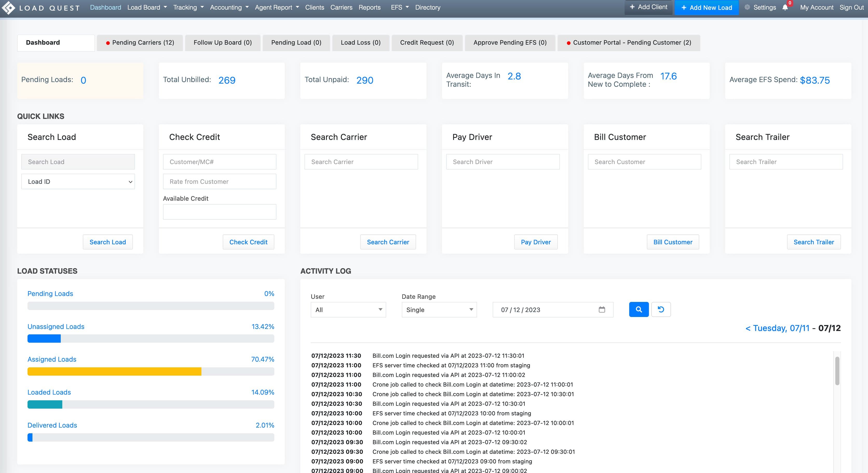The height and width of the screenshot is (473, 868).
Task: Open the Date Range Single dropdown
Action: 439,310
